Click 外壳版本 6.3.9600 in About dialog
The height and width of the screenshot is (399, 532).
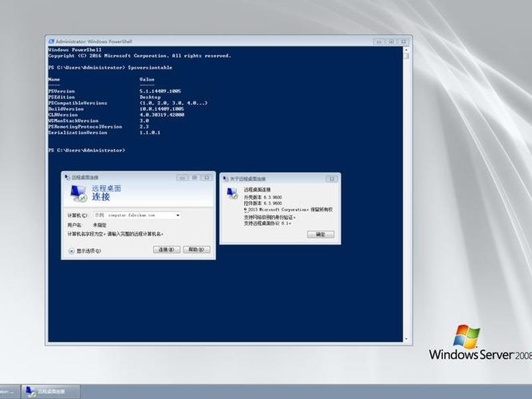263,197
